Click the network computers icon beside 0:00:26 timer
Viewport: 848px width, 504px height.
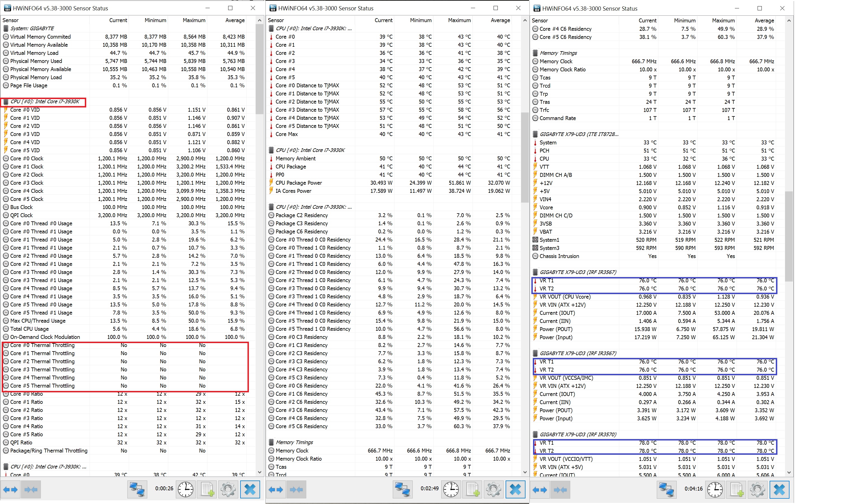tap(137, 489)
